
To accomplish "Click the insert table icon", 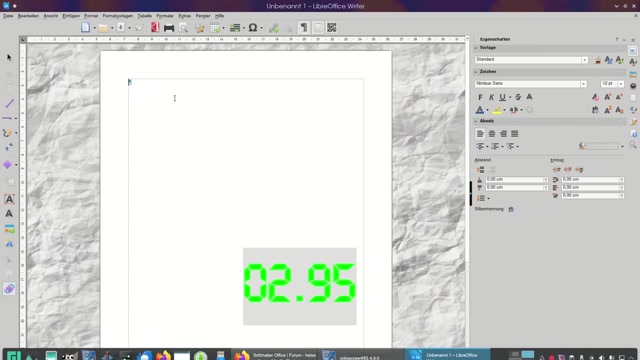I will coord(215,28).
